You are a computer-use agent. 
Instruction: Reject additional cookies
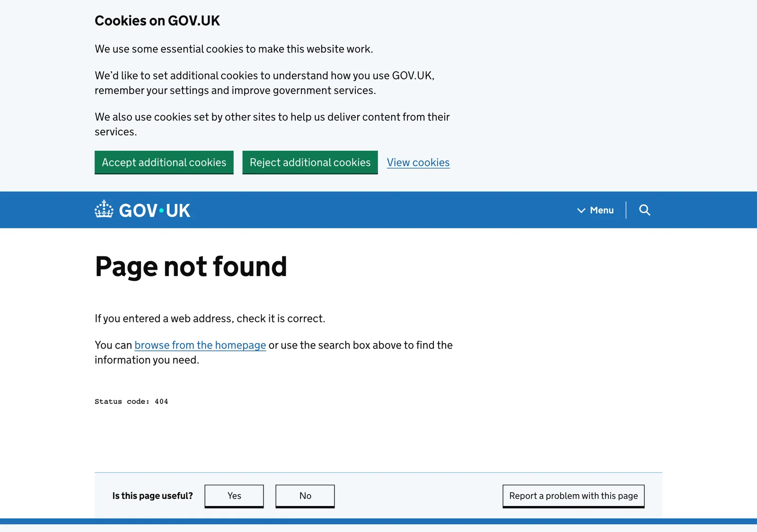310,162
